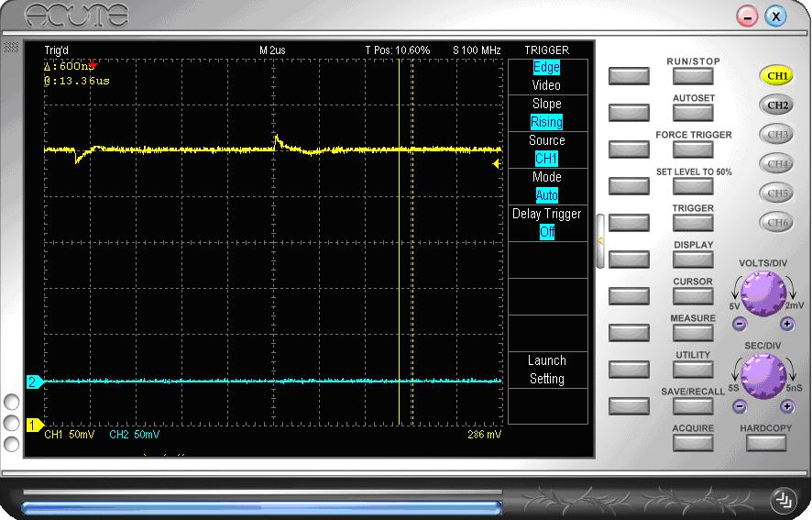Screen dimensions: 812x520
Task: Click the 286 mV trigger level readout
Action: (x=484, y=435)
